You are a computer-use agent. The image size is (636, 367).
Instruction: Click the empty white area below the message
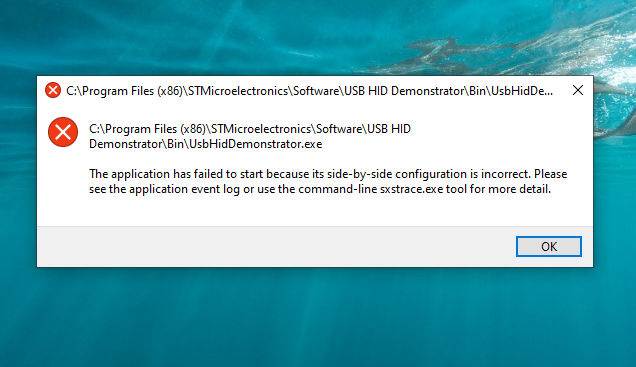(x=314, y=211)
